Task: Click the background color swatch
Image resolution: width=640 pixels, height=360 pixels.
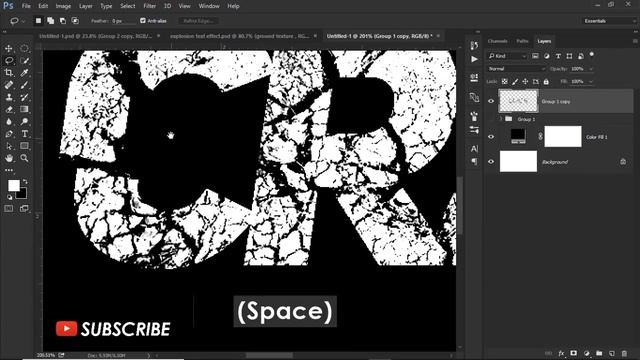Action: click(22, 194)
